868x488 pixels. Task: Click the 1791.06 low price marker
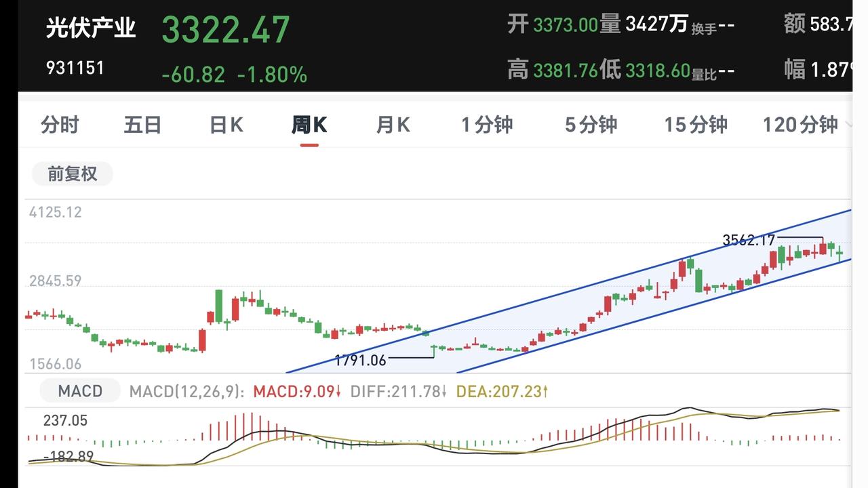pyautogui.click(x=360, y=361)
